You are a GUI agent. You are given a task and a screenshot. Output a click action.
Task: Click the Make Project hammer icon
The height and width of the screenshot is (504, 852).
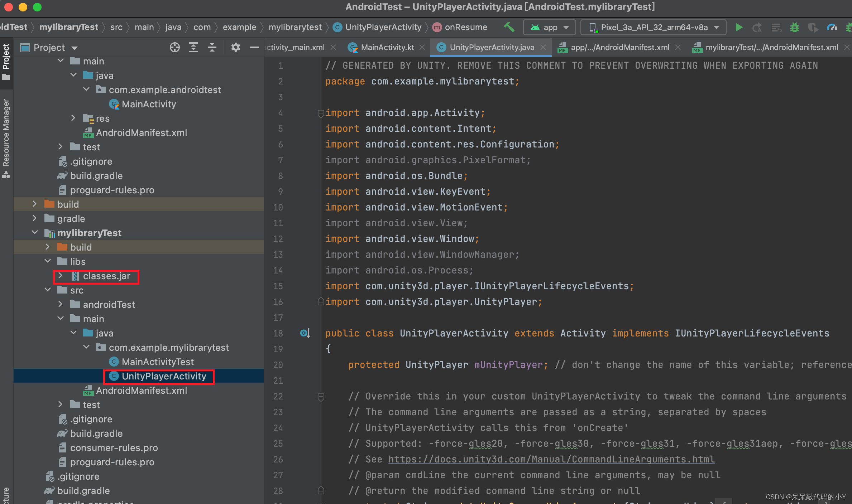(509, 27)
